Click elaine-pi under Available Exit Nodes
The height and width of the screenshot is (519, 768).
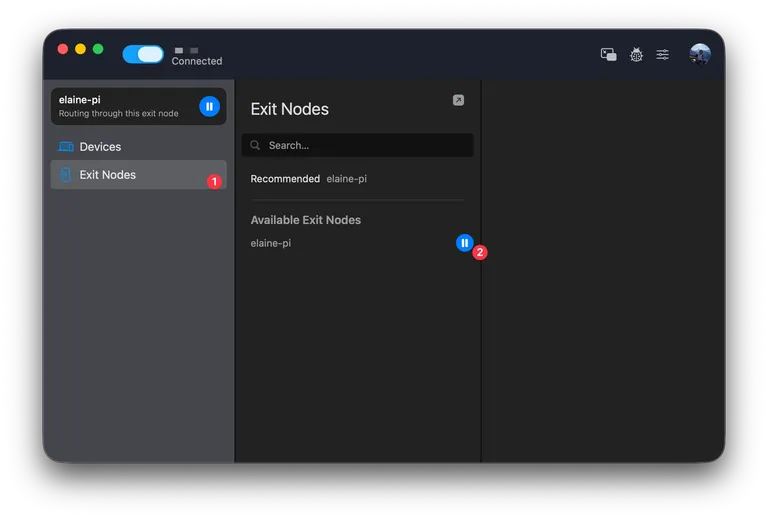[270, 243]
